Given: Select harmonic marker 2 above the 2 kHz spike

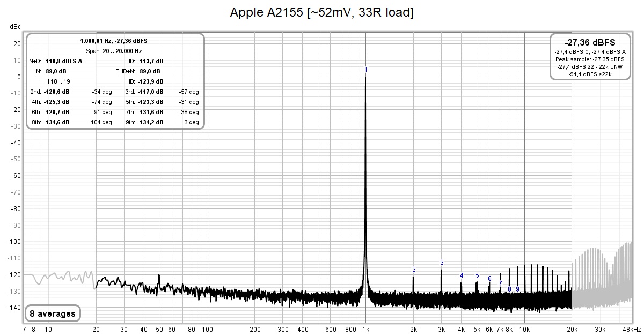Looking at the screenshot, I should coord(414,270).
